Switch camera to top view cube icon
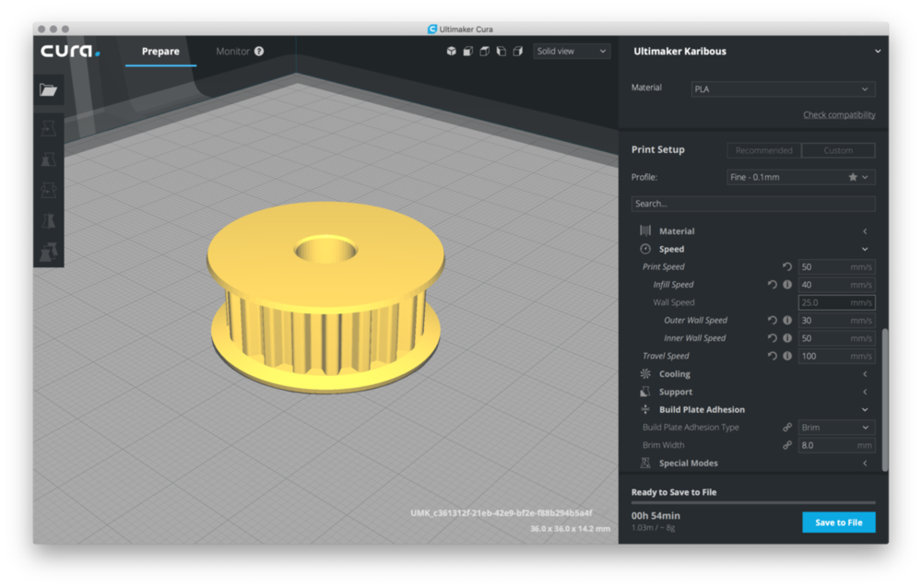 484,52
